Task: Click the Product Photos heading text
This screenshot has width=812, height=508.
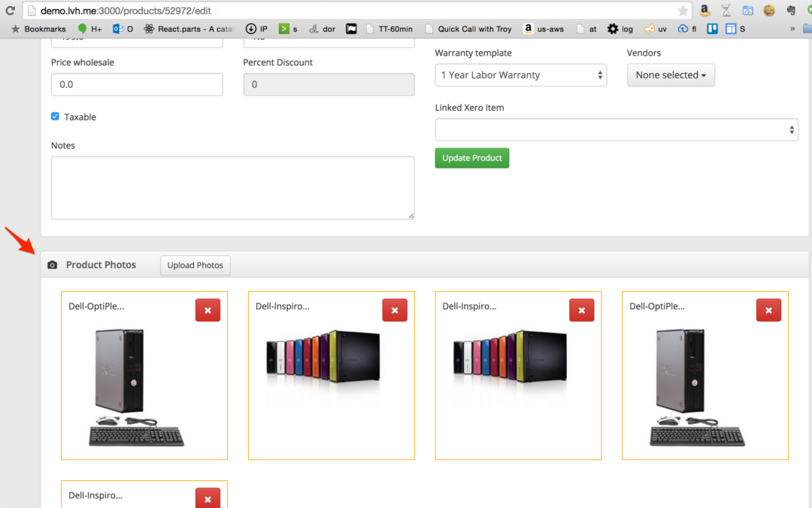Action: pos(101,265)
